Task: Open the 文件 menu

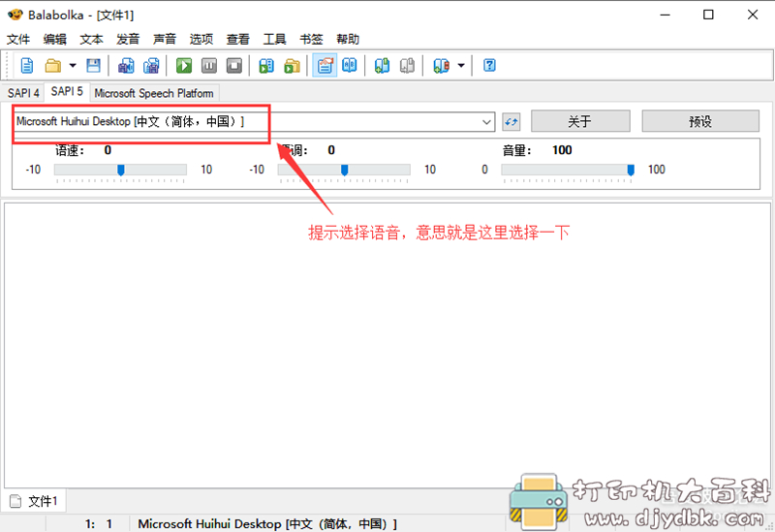Action: point(18,39)
